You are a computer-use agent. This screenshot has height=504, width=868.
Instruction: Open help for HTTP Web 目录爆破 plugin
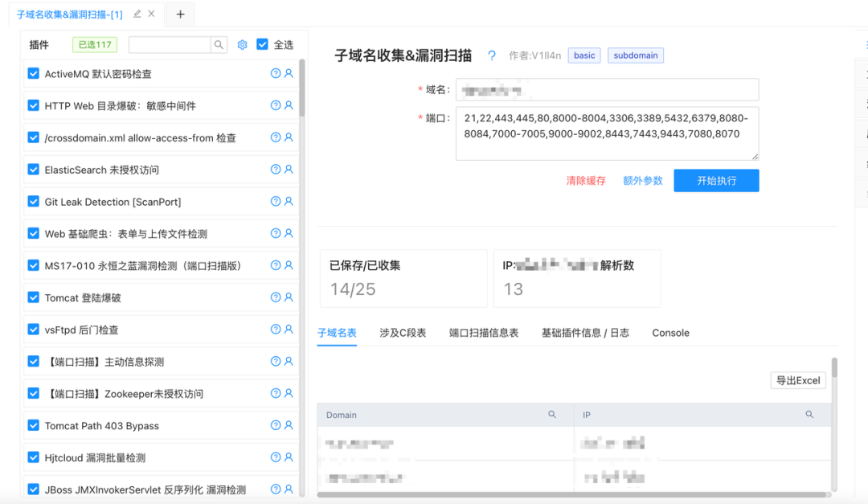click(275, 105)
